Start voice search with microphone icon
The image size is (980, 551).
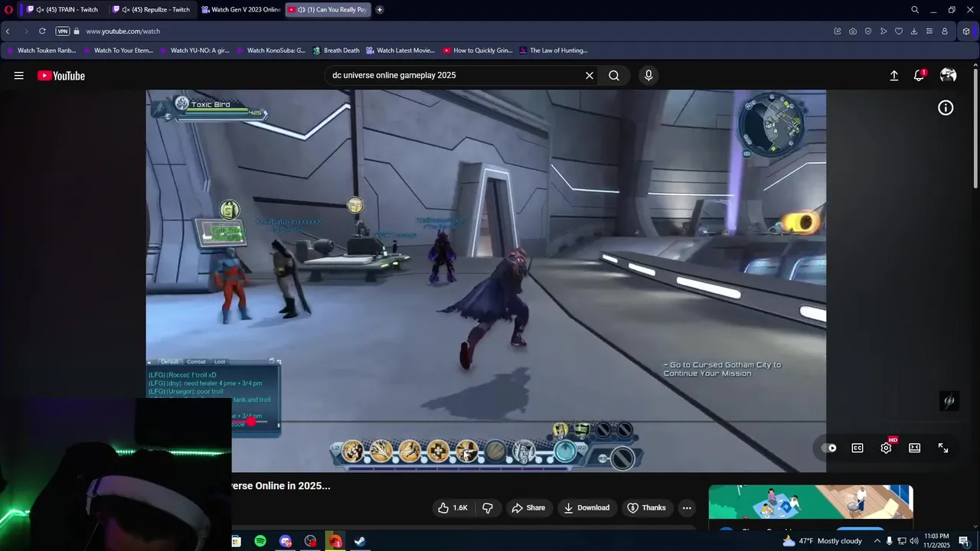pyautogui.click(x=648, y=76)
